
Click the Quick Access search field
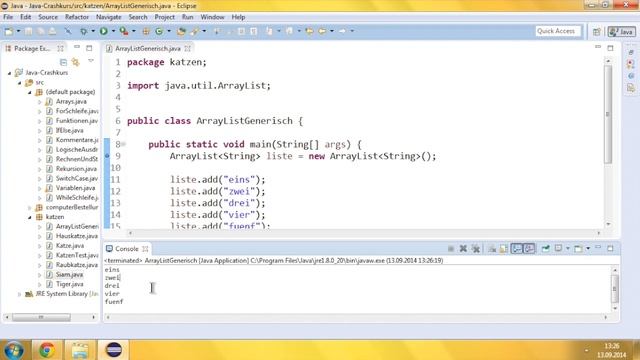pyautogui.click(x=558, y=31)
